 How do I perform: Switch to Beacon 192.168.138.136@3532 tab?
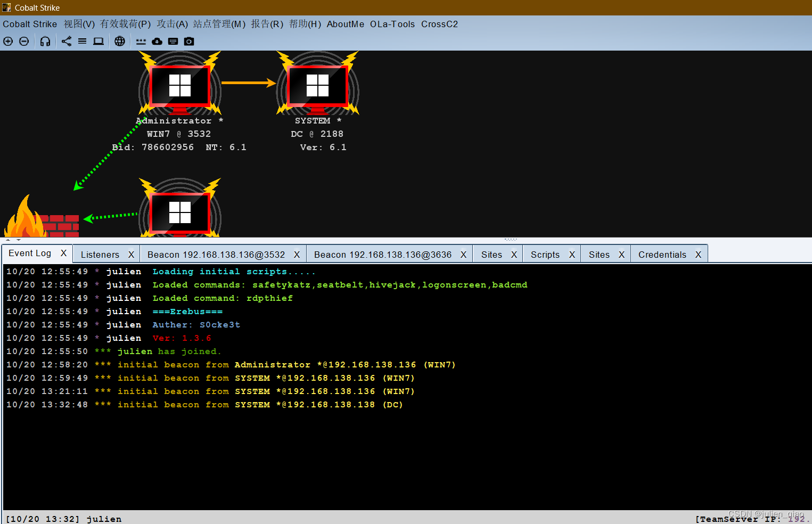(x=216, y=255)
